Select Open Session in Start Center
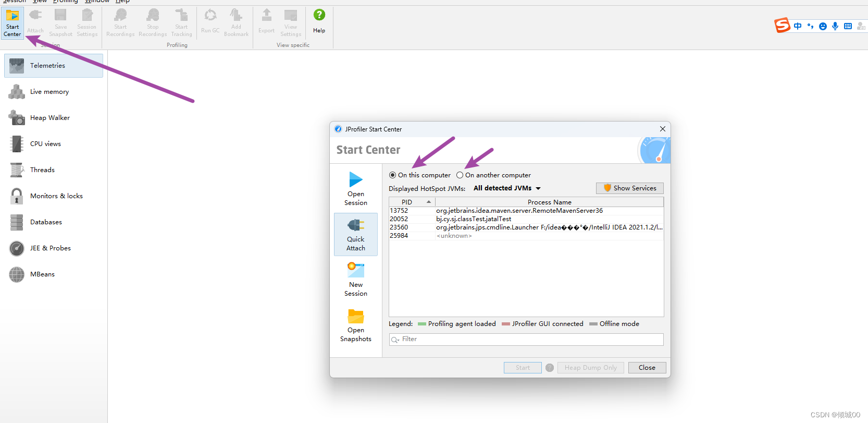The image size is (868, 423). click(x=356, y=189)
